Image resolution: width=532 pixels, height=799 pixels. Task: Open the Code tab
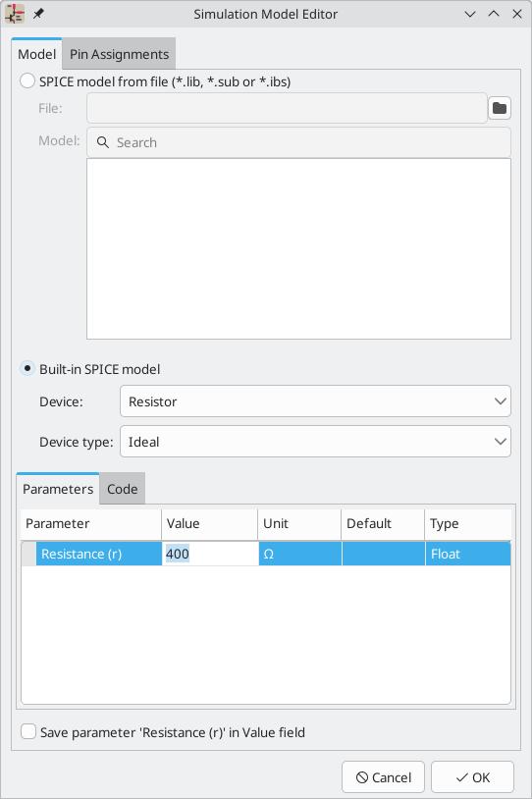[123, 489]
